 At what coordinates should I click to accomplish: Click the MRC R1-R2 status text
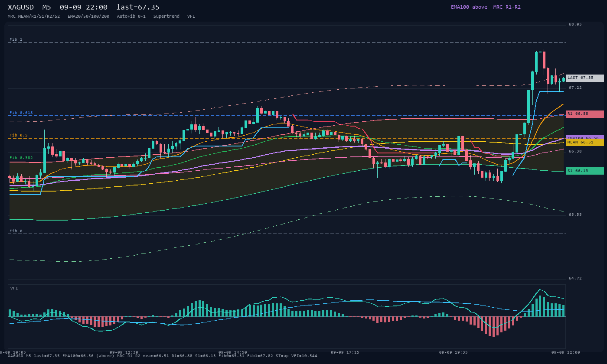coord(507,7)
